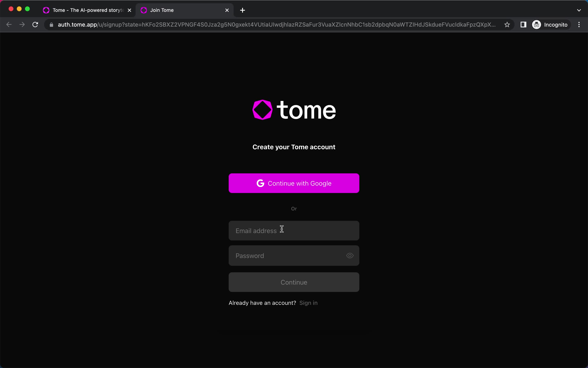Go back to previous page

[9, 25]
